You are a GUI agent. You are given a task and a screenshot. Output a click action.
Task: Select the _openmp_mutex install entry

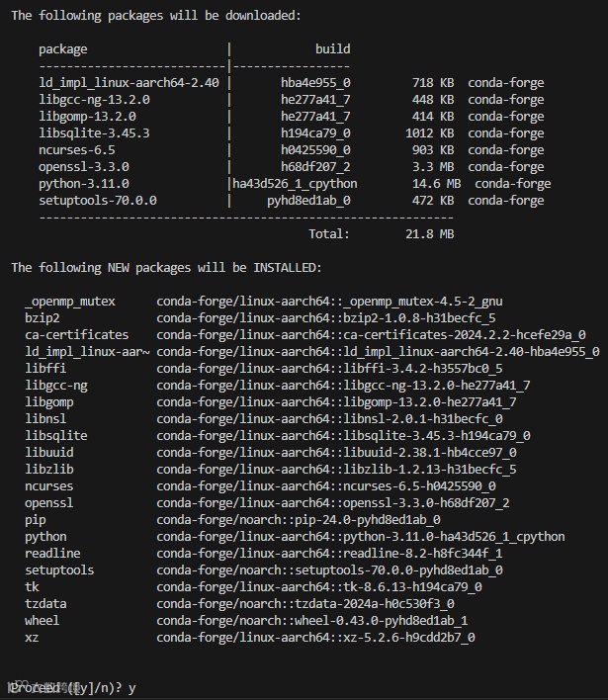263,302
